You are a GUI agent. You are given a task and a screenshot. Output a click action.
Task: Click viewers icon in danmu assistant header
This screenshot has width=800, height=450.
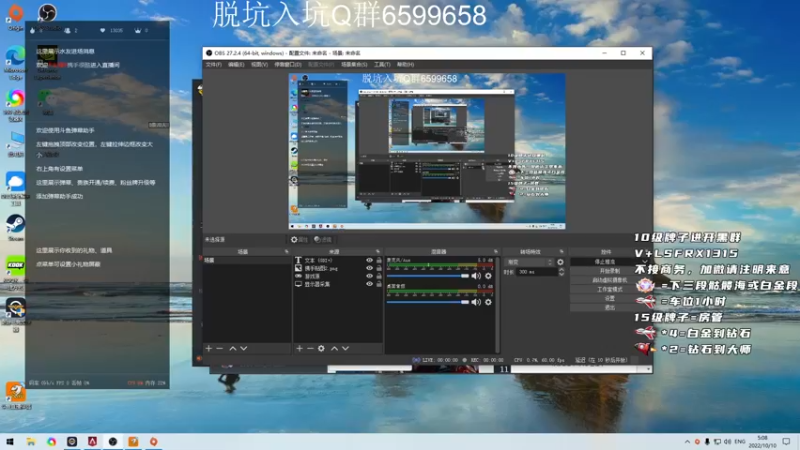coord(67,31)
